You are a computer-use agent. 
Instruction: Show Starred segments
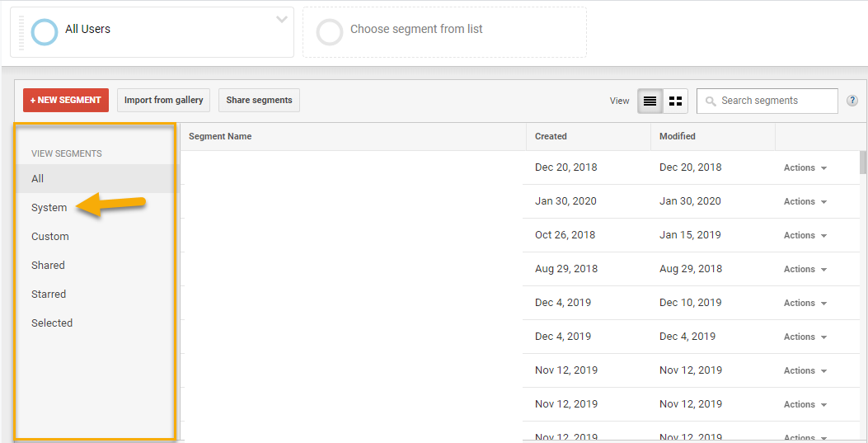click(49, 295)
